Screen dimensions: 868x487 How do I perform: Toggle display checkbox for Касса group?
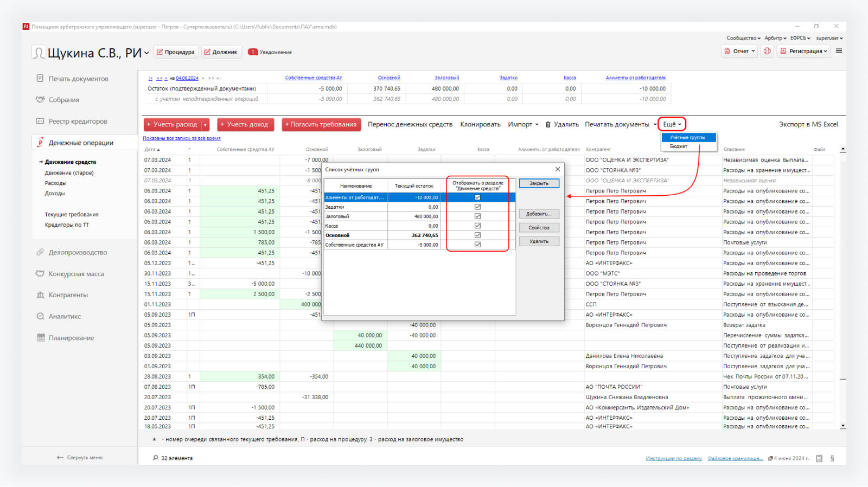[x=477, y=226]
